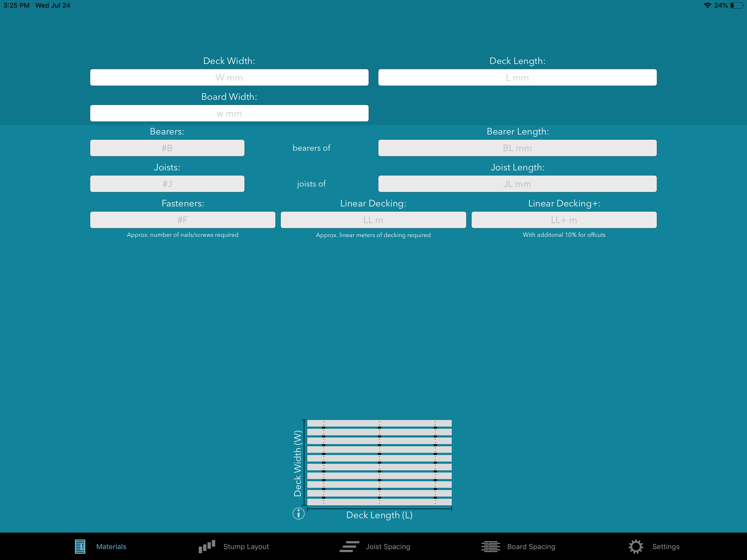747x560 pixels.
Task: Open the Joist Spacing tab label
Action: click(388, 547)
